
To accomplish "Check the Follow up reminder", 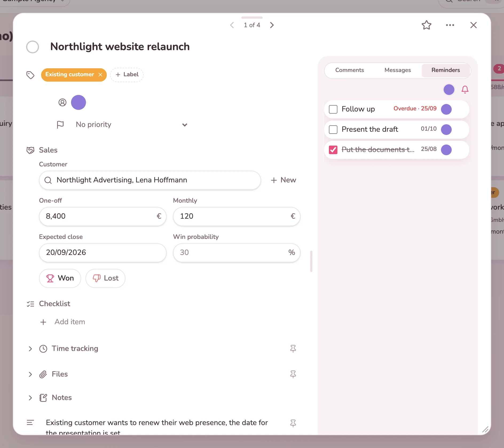I will coord(333,109).
